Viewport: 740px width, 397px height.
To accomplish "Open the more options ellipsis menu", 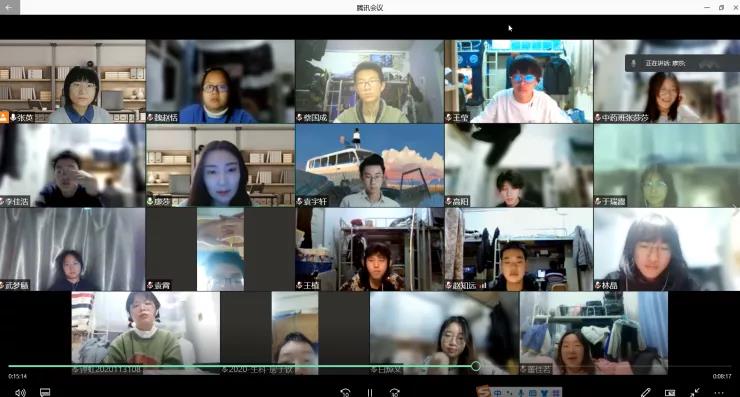I will pos(719,392).
